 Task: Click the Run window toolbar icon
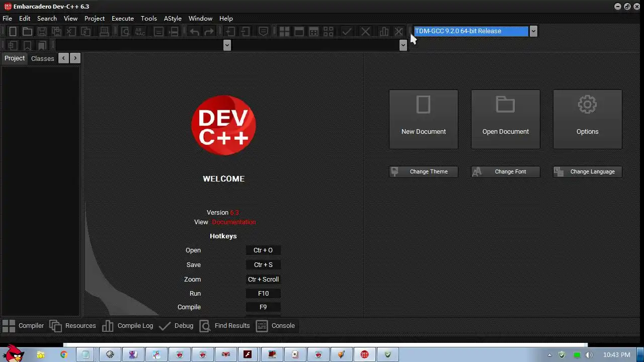pyautogui.click(x=299, y=31)
